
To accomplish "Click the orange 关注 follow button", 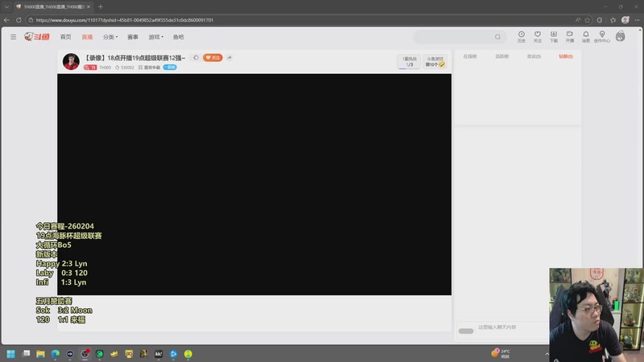I will pos(213,58).
